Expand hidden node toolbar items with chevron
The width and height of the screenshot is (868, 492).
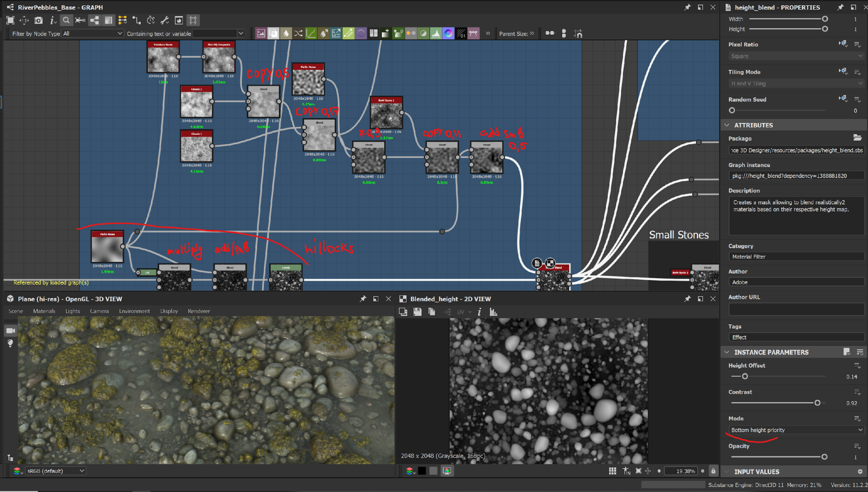point(488,33)
